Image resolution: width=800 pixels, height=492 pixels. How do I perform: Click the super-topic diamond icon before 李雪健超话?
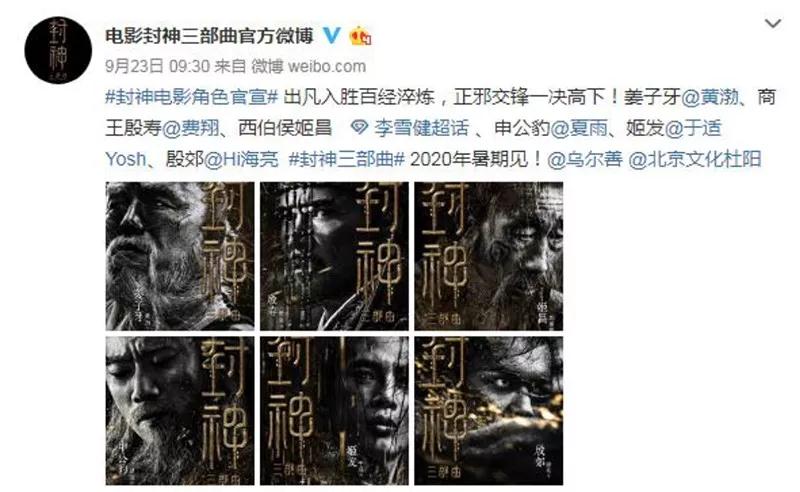[360, 128]
